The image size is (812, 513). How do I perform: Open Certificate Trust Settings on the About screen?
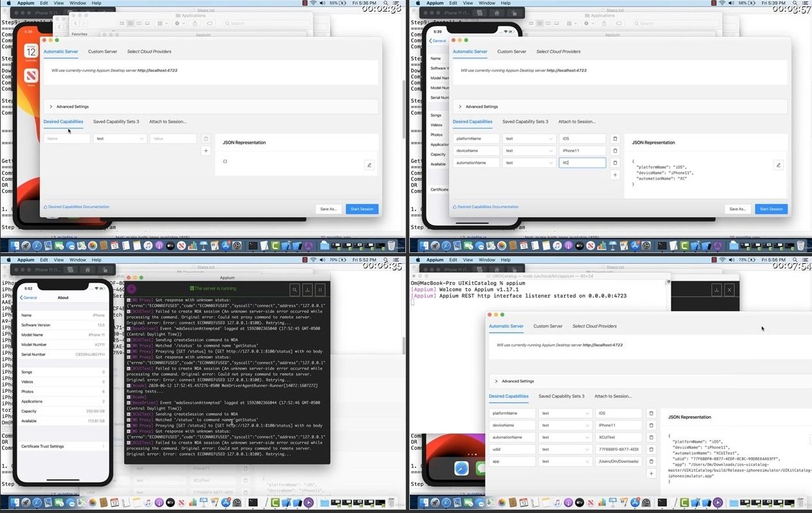click(x=64, y=446)
